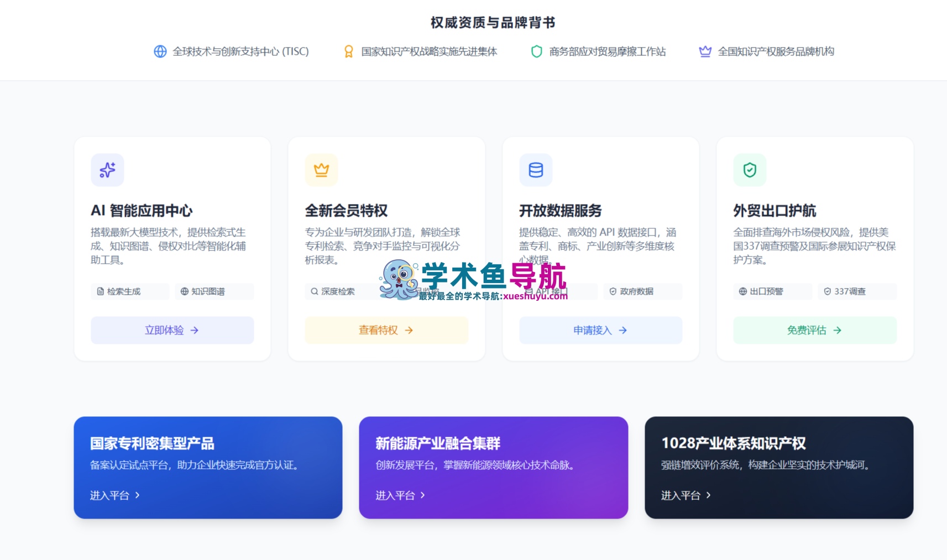Click the 外贸出口护航 heading
Image resolution: width=947 pixels, height=560 pixels.
[775, 211]
